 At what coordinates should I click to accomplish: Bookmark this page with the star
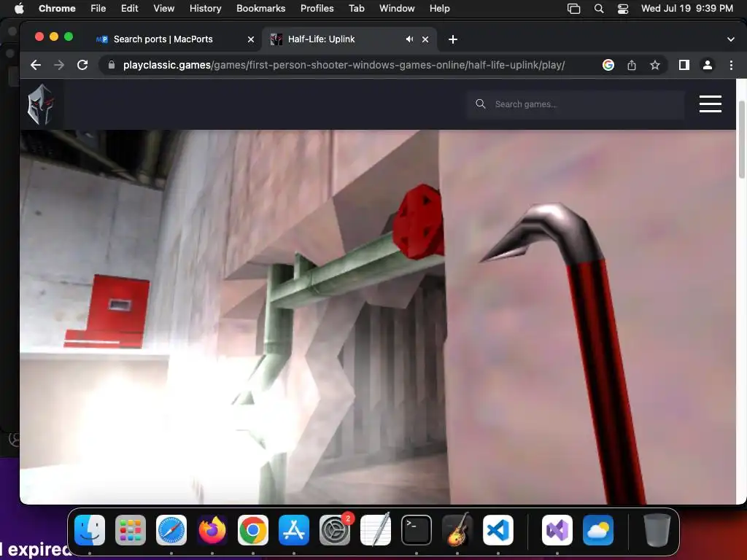point(655,65)
